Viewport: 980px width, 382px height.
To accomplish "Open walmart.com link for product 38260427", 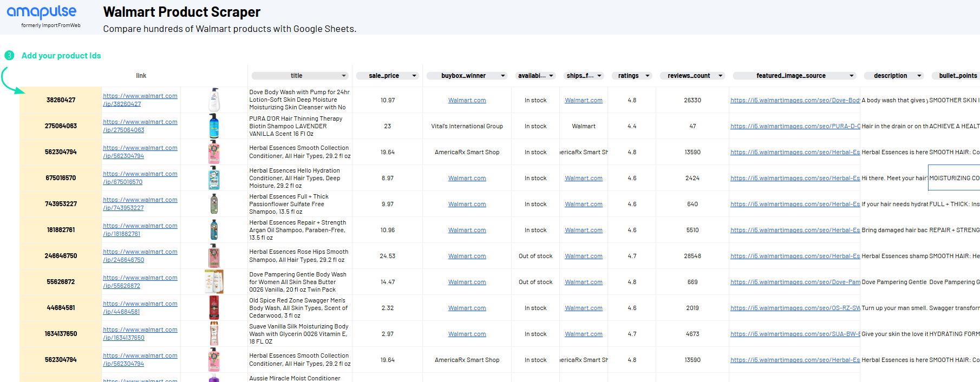I will click(x=140, y=100).
